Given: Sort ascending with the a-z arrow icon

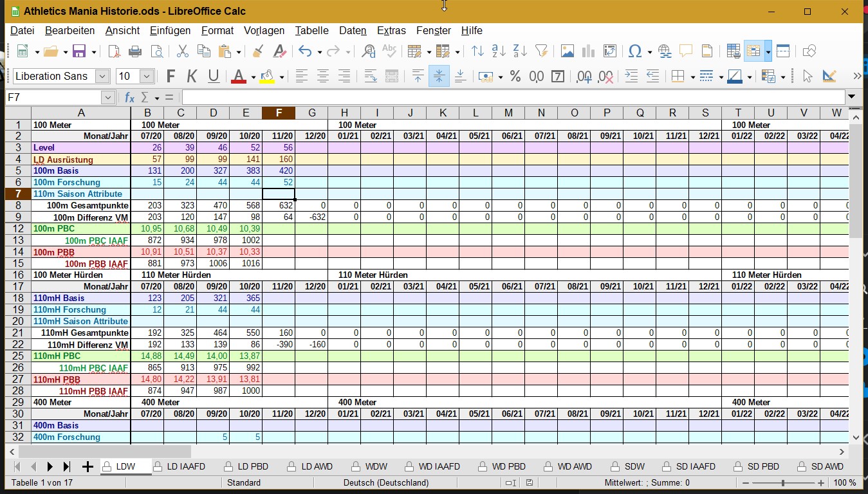Looking at the screenshot, I should click(x=499, y=51).
